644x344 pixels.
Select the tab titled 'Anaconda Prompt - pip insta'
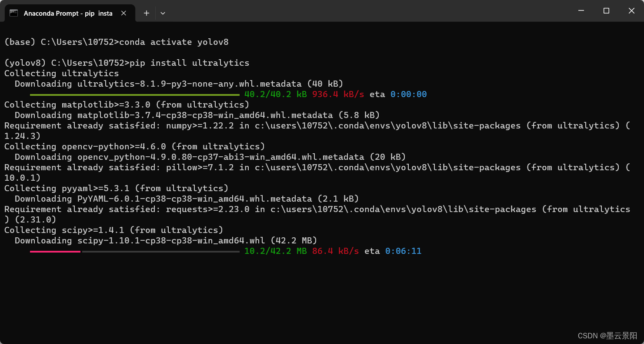click(x=67, y=13)
